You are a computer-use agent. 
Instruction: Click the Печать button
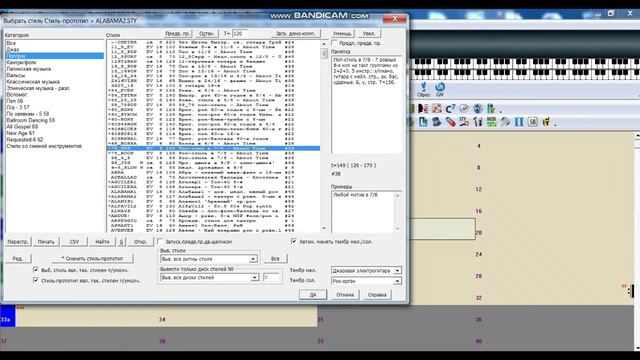(x=46, y=242)
